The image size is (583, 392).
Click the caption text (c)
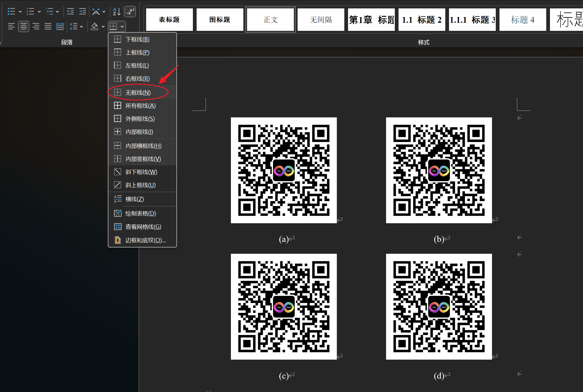click(x=284, y=376)
